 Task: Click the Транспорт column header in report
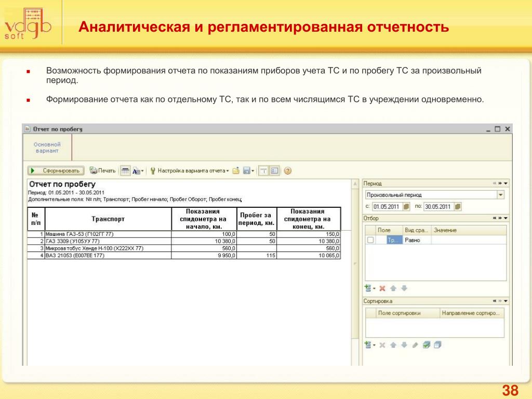[x=108, y=219]
